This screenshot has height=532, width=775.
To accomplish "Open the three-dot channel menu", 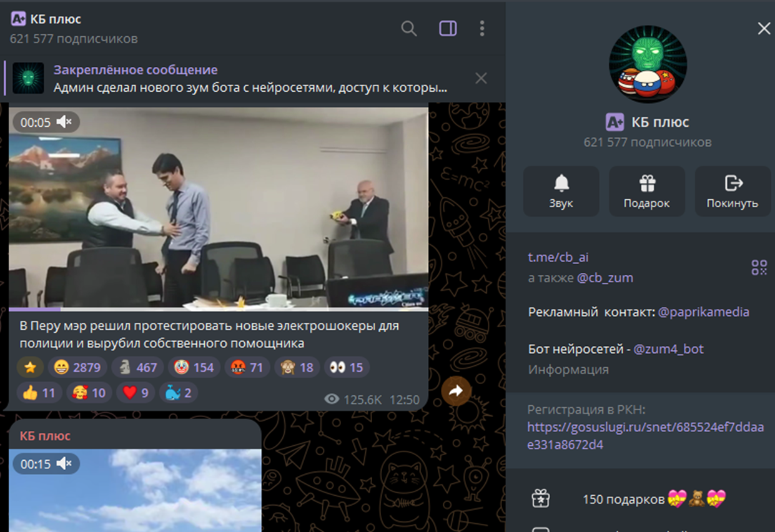I will pyautogui.click(x=482, y=29).
